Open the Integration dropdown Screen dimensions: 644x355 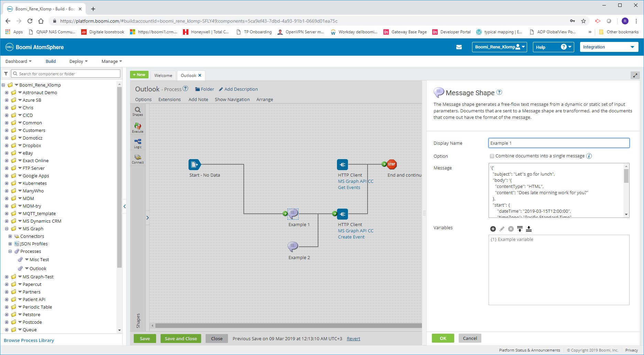click(x=609, y=47)
